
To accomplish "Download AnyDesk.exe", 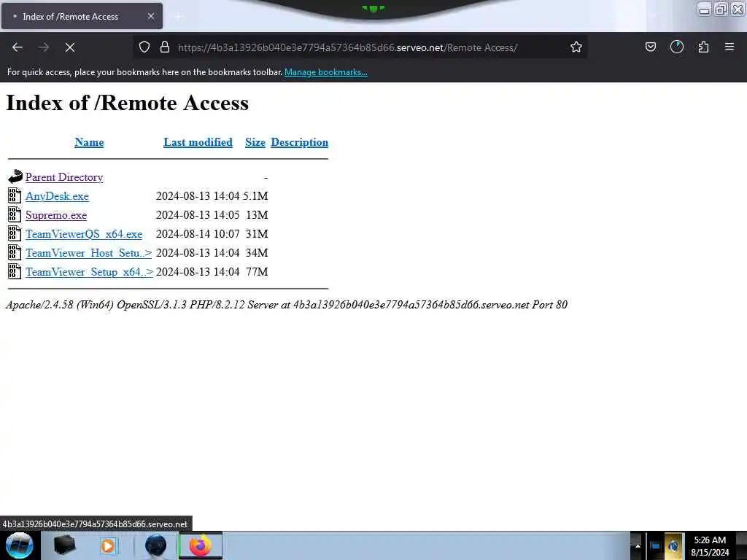I will [x=57, y=196].
